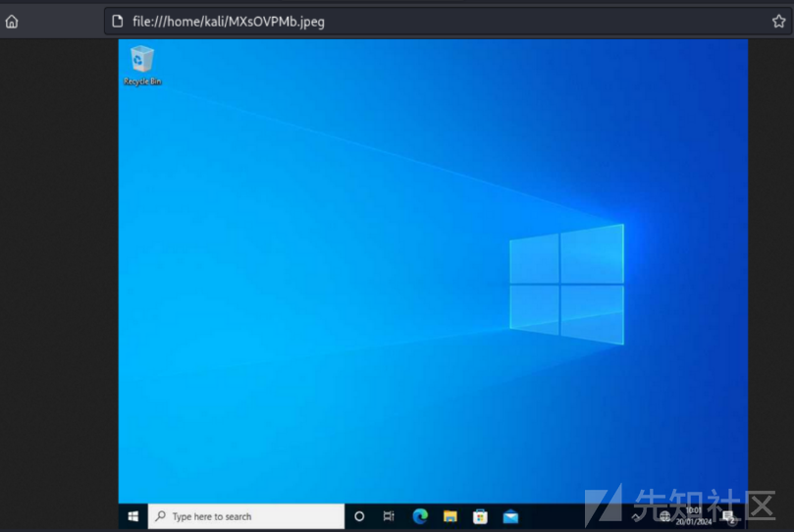The image size is (794, 532).
Task: Open Task View on the taskbar
Action: [x=389, y=516]
